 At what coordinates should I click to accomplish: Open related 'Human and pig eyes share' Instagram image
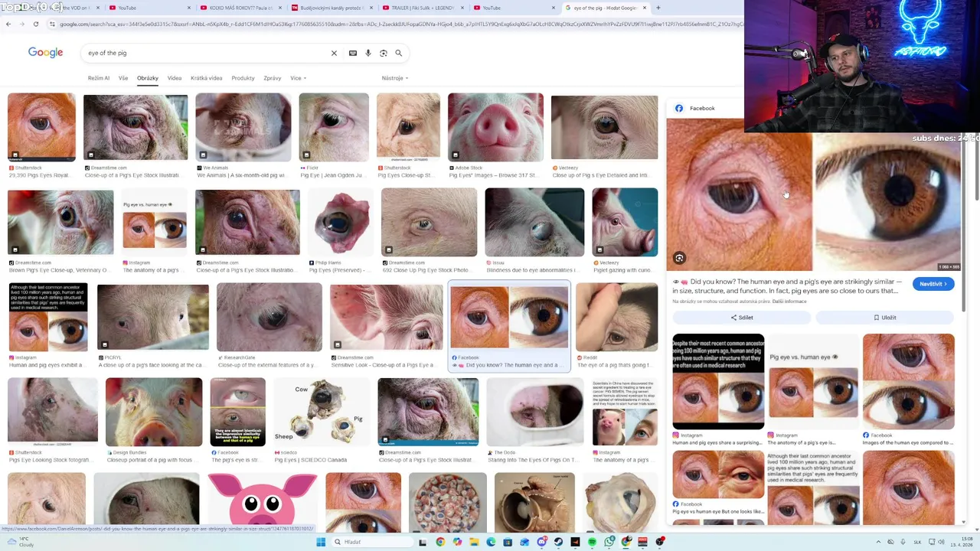[718, 381]
